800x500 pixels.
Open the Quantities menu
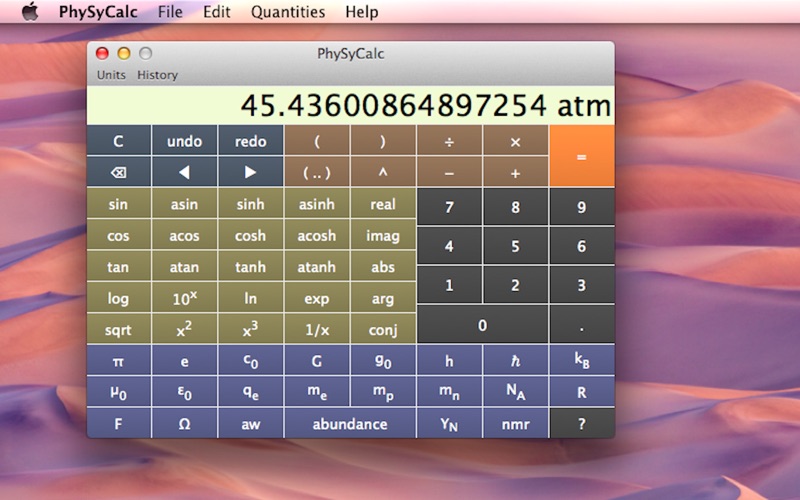coord(288,11)
